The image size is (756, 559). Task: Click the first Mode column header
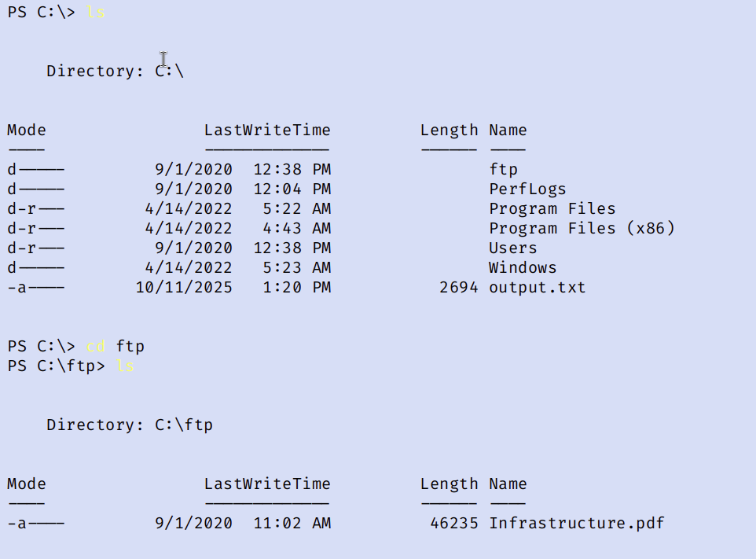pyautogui.click(x=27, y=131)
